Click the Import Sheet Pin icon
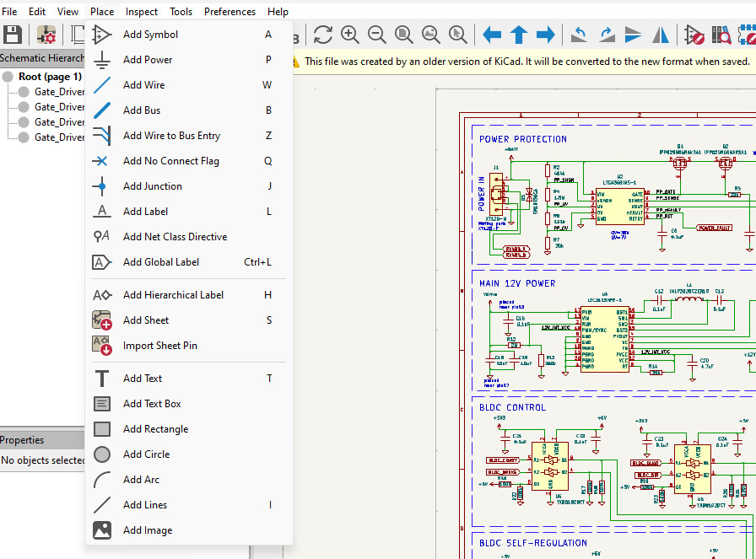This screenshot has height=559, width=756. pos(102,346)
